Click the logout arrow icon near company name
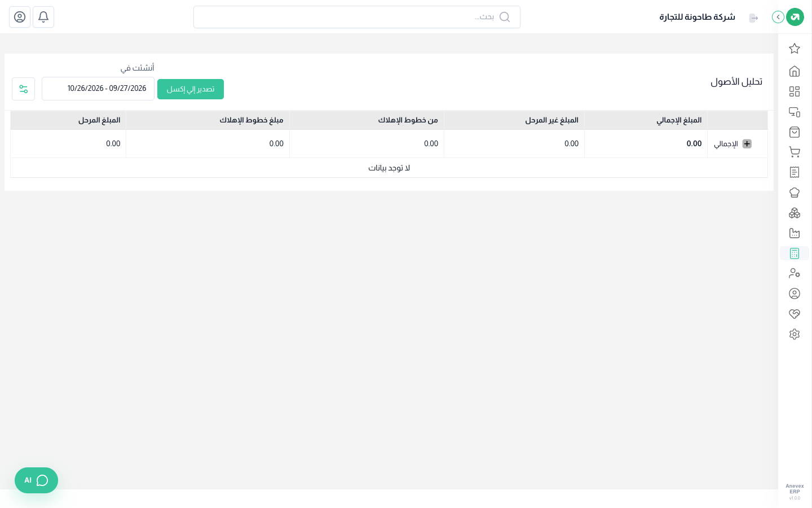812x508 pixels. (x=753, y=18)
